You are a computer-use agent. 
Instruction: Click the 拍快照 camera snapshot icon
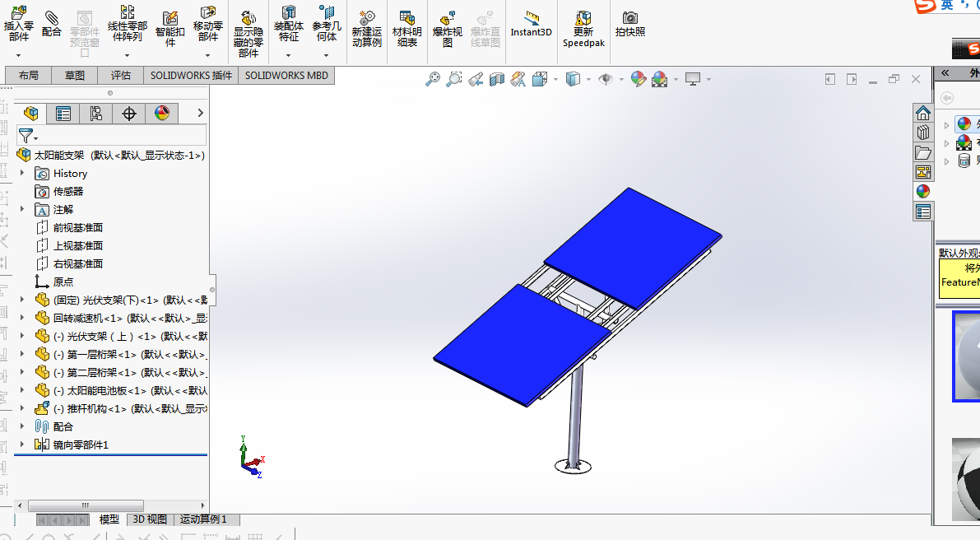(x=629, y=24)
